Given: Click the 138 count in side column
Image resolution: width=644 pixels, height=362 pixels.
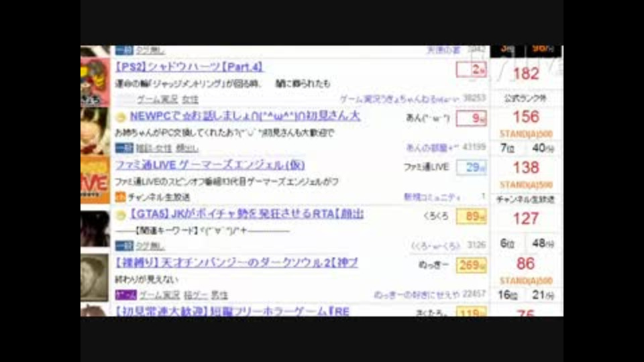Looking at the screenshot, I should pyautogui.click(x=526, y=168).
